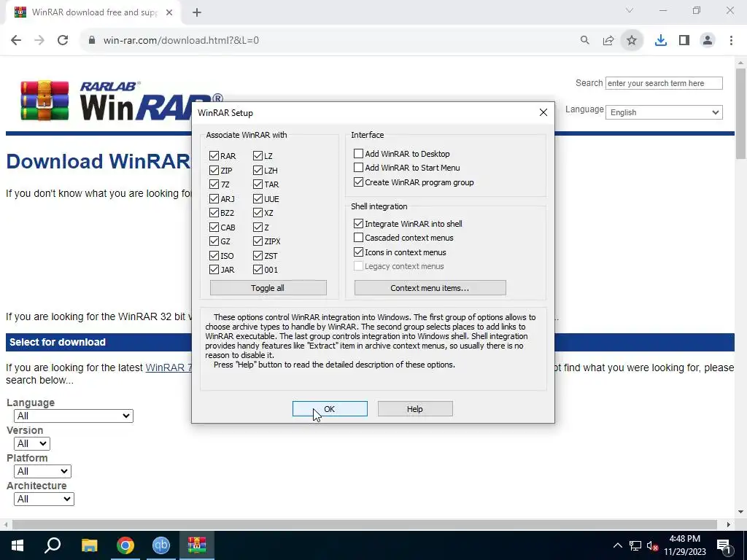Open the tab search chevron

pyautogui.click(x=630, y=10)
